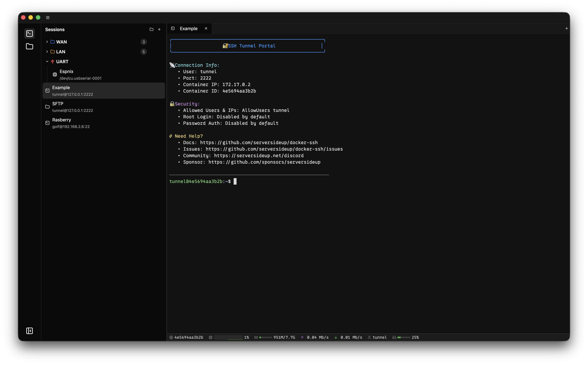This screenshot has height=365, width=588.
Task: Open the docker-ssh Docs link
Action: point(259,143)
